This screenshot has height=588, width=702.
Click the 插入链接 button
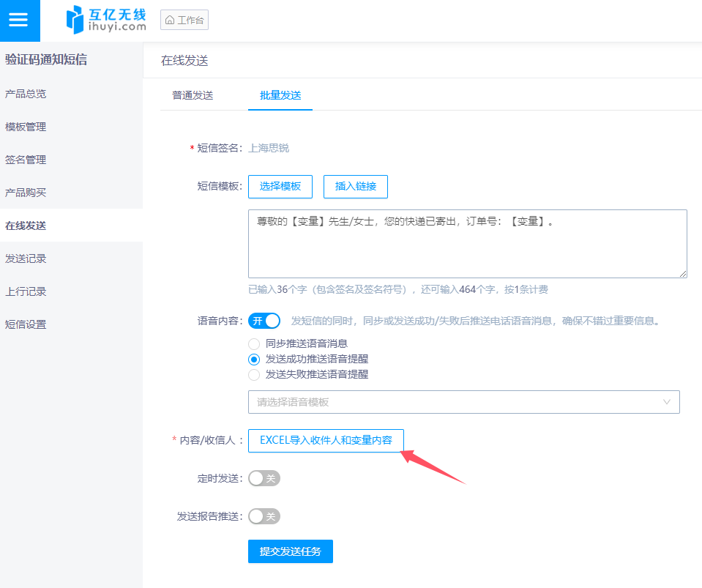pos(356,187)
